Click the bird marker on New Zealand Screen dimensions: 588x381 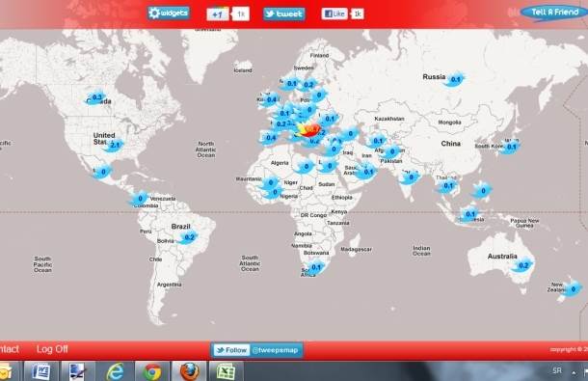[572, 289]
